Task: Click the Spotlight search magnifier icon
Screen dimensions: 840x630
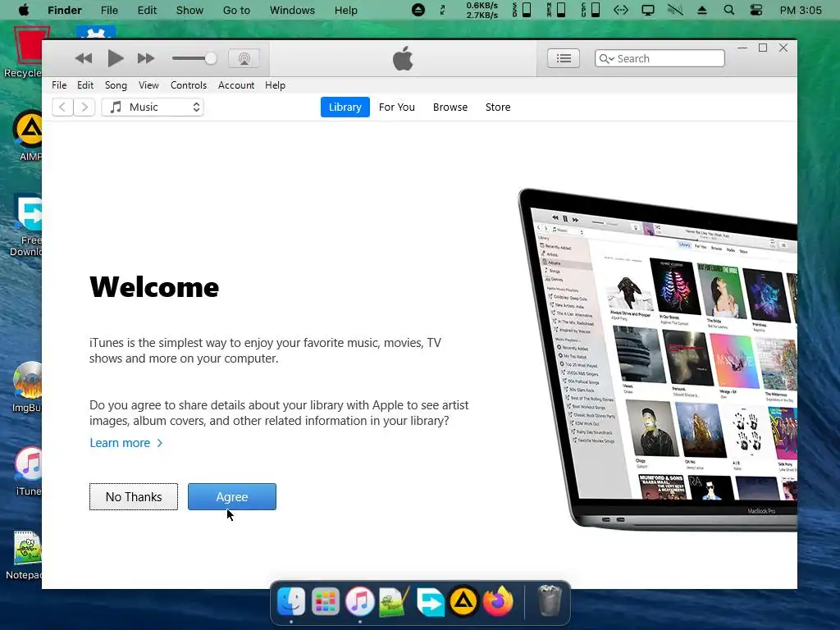Action: 728,10
